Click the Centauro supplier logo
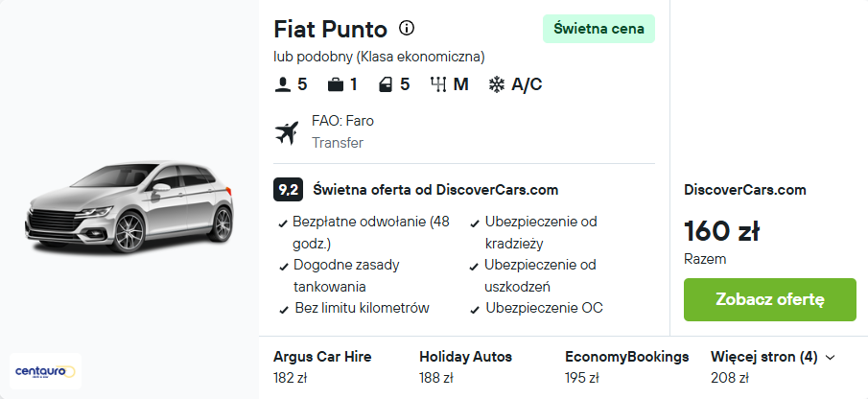 pos(45,371)
